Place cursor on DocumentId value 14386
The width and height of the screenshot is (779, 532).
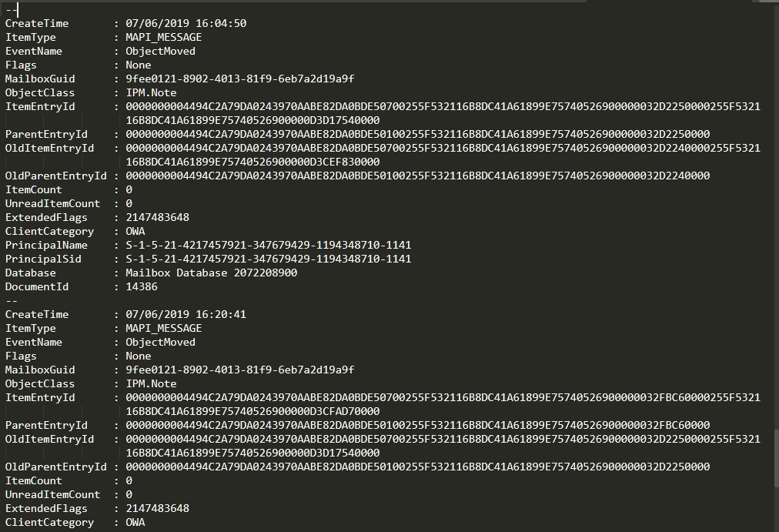142,286
